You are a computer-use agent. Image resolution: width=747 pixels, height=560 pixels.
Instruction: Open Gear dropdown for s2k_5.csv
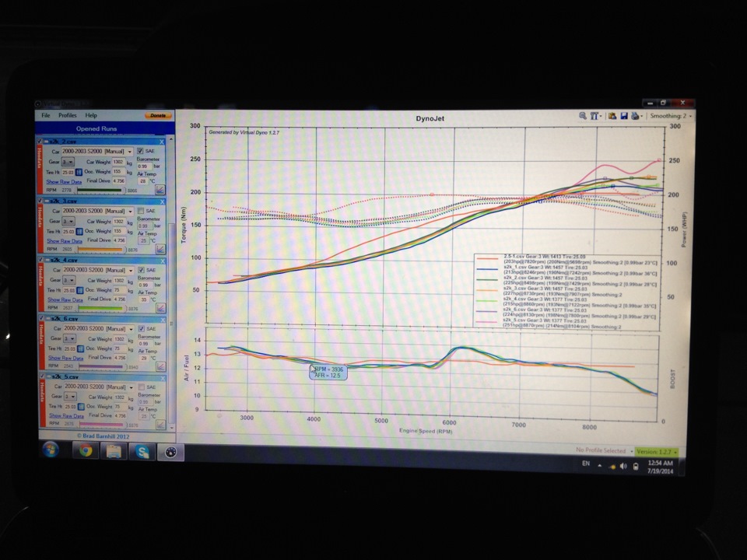point(69,397)
